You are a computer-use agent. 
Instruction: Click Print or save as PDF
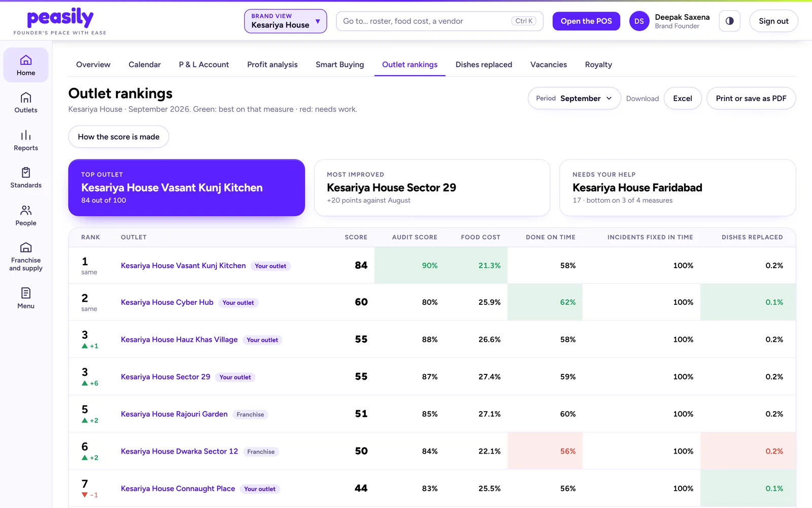point(751,99)
